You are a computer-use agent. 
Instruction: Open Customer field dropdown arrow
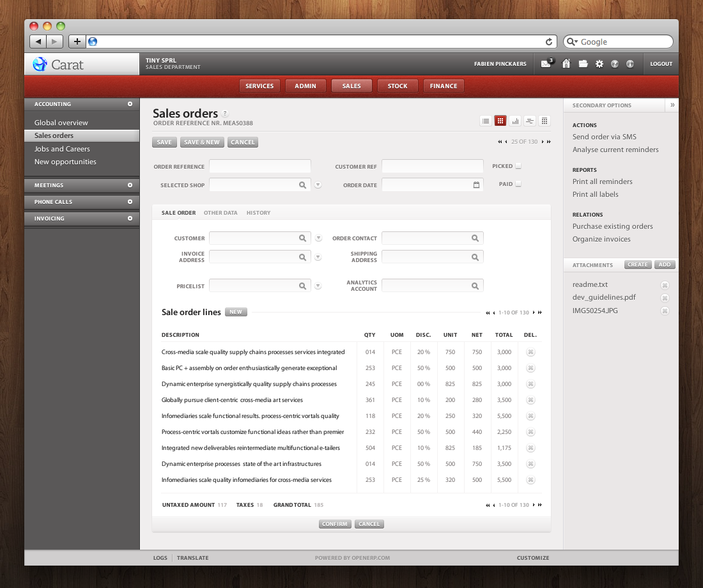318,238
